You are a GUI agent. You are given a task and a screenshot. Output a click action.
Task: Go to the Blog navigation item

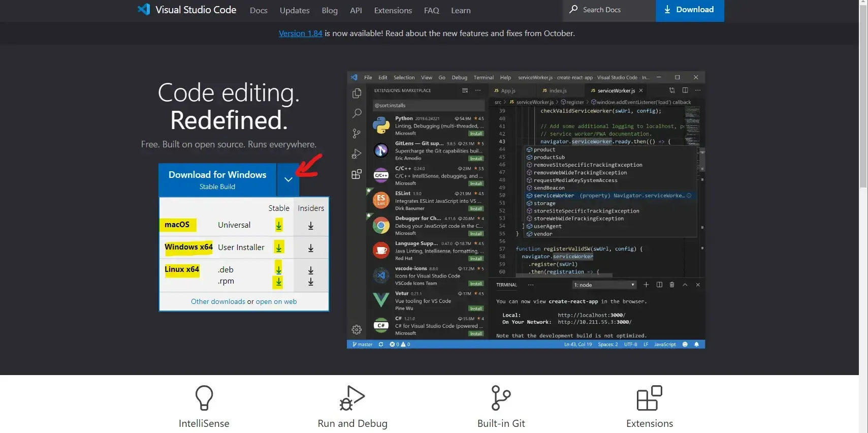click(330, 11)
